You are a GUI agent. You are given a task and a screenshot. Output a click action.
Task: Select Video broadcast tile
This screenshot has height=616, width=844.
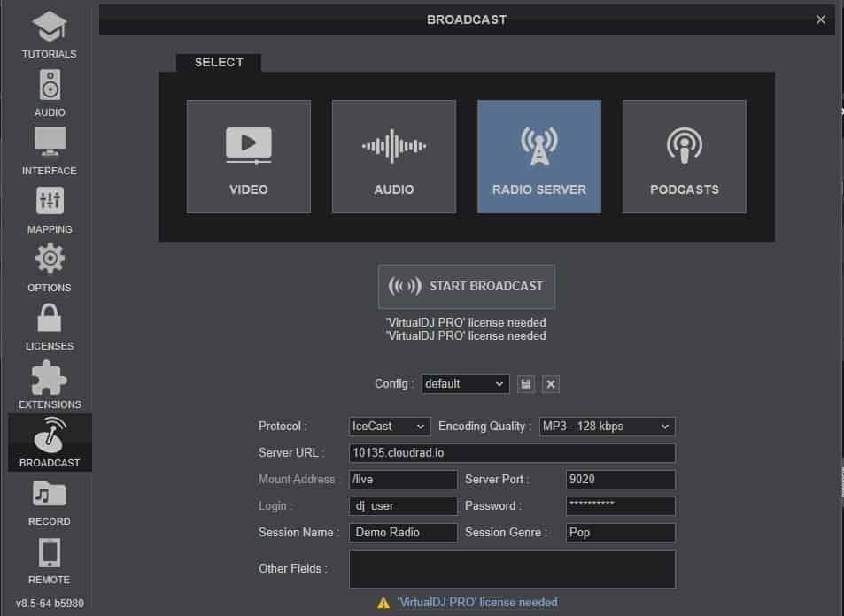click(249, 157)
